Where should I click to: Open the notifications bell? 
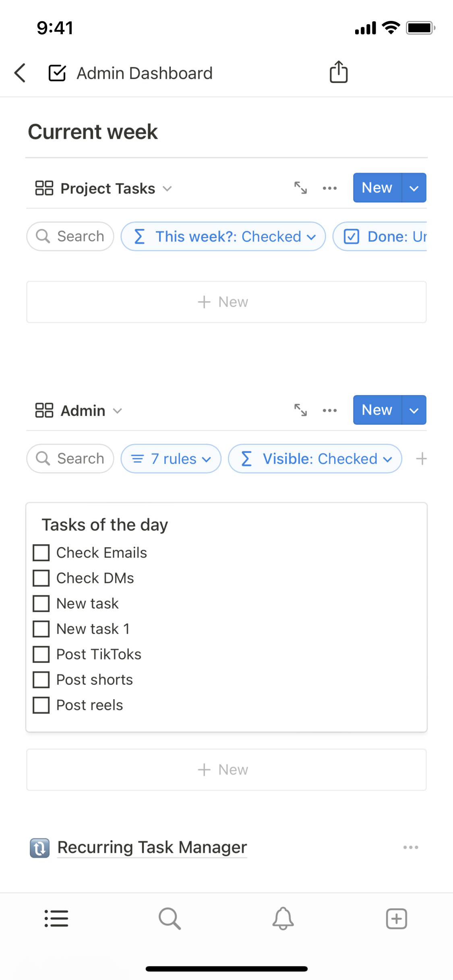click(283, 919)
